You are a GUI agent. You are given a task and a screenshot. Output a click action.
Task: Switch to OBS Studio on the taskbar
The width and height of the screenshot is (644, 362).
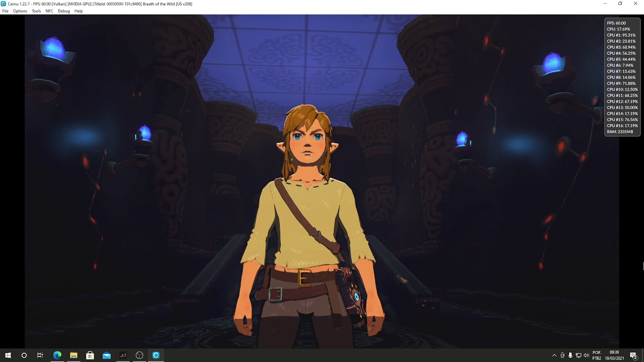pyautogui.click(x=139, y=355)
